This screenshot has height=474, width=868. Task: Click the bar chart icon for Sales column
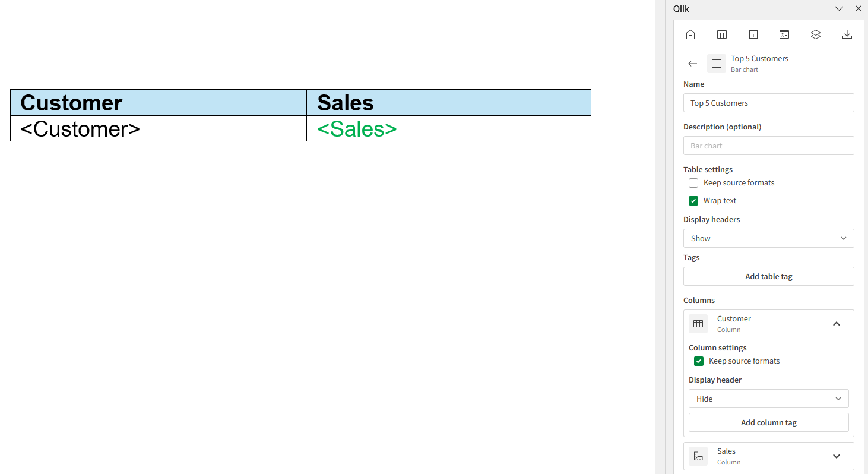pos(698,456)
